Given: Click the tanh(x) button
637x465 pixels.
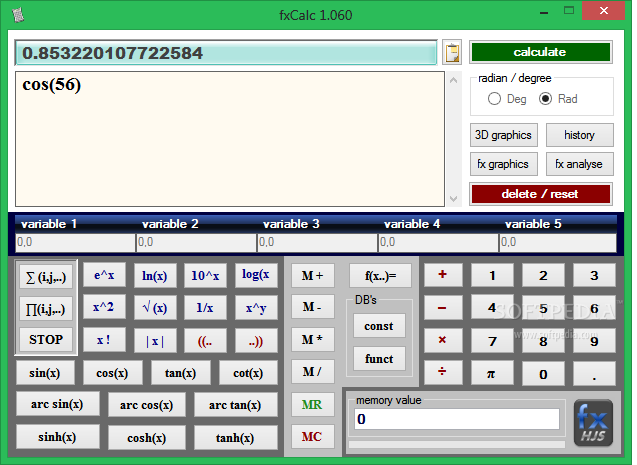Looking at the screenshot, I should tap(236, 438).
